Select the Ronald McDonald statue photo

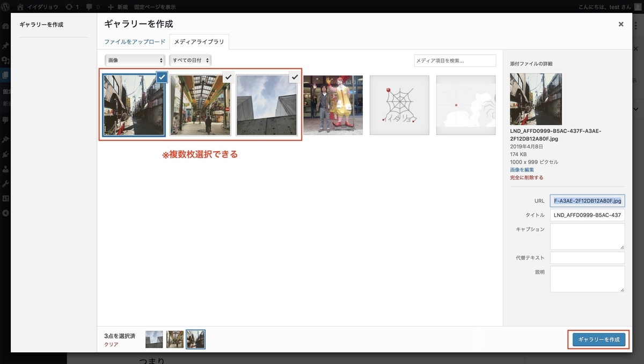click(333, 105)
